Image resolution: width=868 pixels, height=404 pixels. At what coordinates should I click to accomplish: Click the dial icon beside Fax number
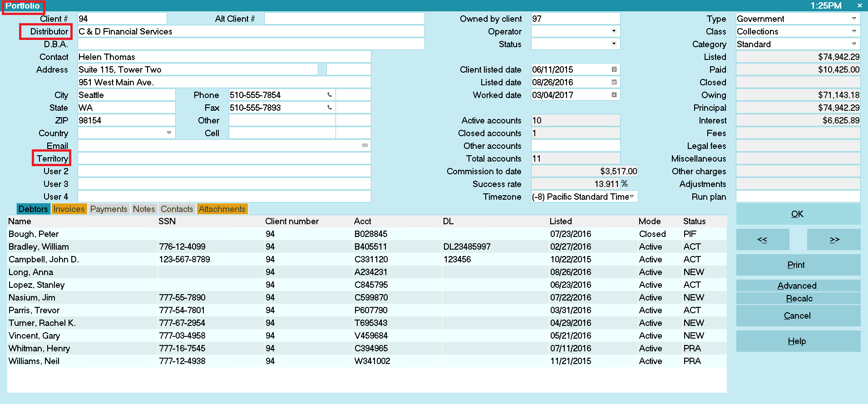[x=330, y=108]
